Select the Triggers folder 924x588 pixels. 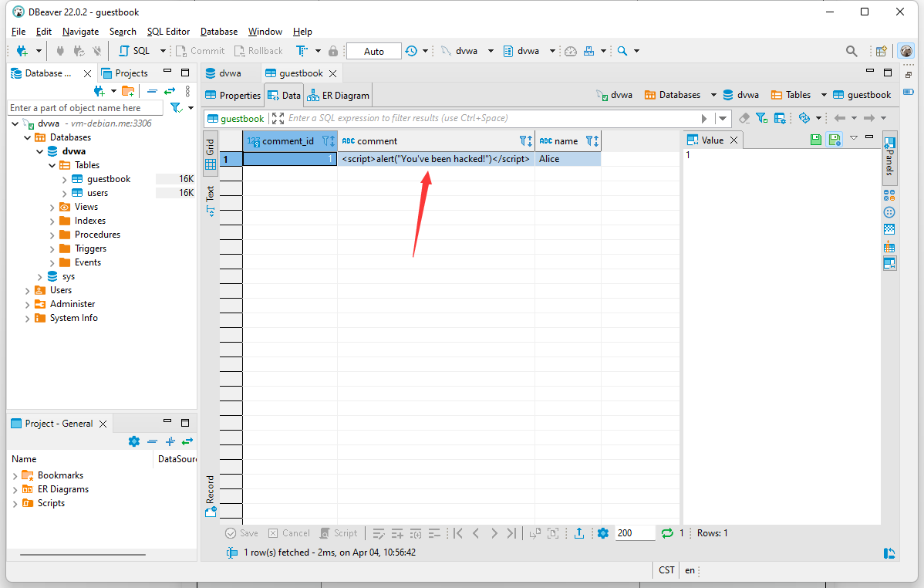[x=90, y=248]
